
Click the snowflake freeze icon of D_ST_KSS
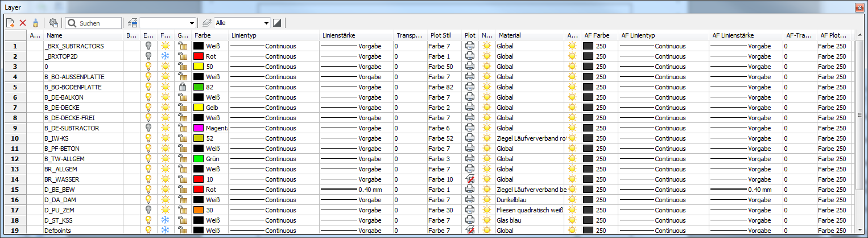tap(165, 220)
